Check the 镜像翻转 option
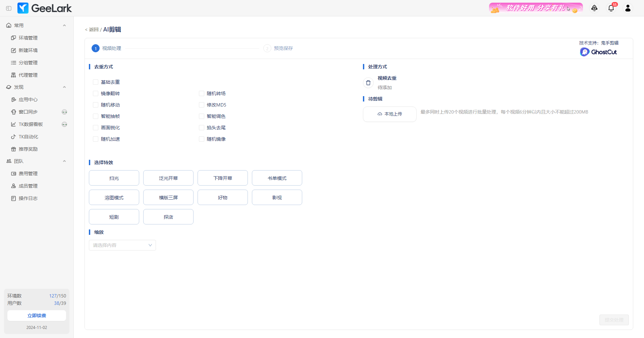 tap(96, 93)
